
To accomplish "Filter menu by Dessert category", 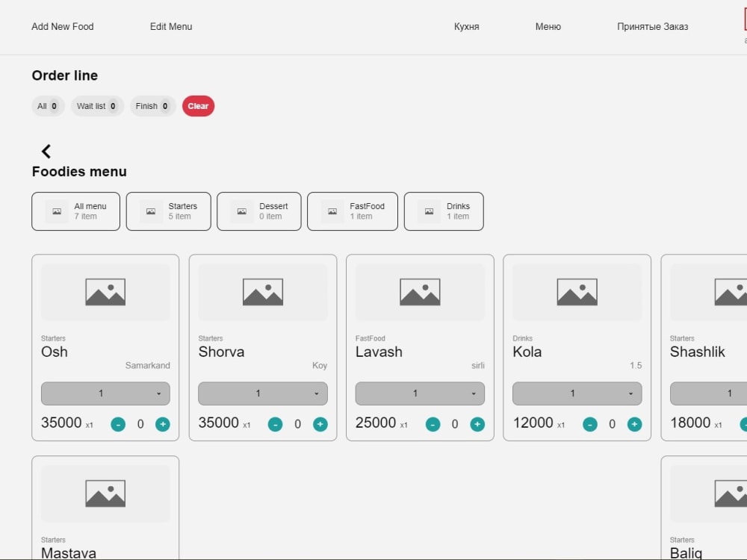I will coord(259,211).
